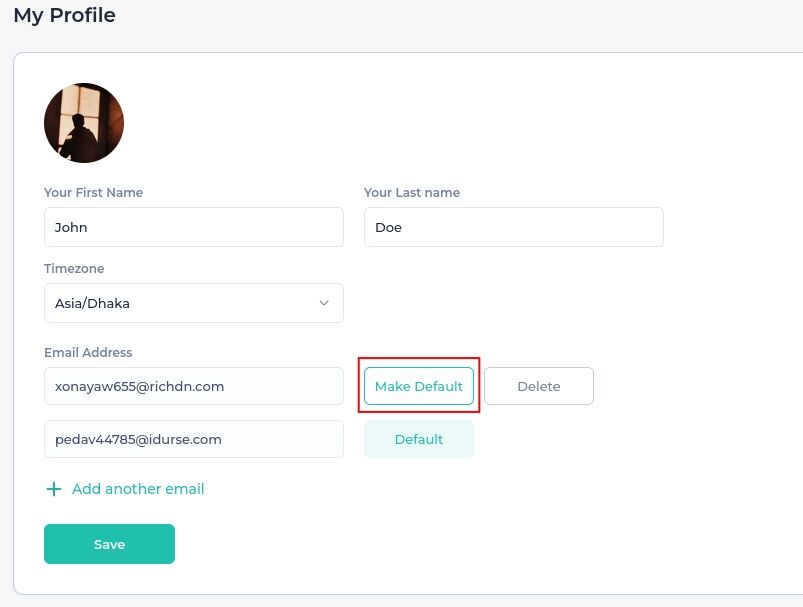Click the Doe text in last name box

point(388,227)
